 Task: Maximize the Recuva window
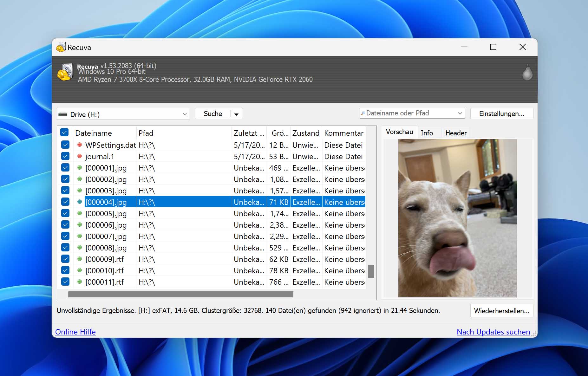(x=493, y=47)
